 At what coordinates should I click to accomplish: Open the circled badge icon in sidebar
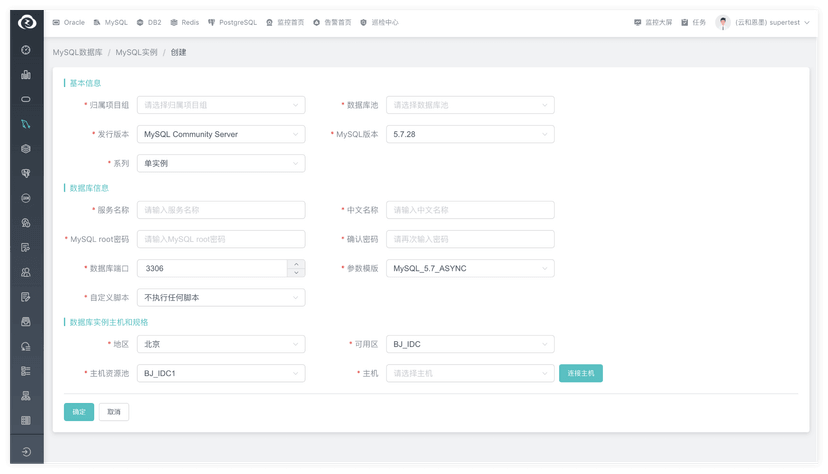tap(26, 198)
